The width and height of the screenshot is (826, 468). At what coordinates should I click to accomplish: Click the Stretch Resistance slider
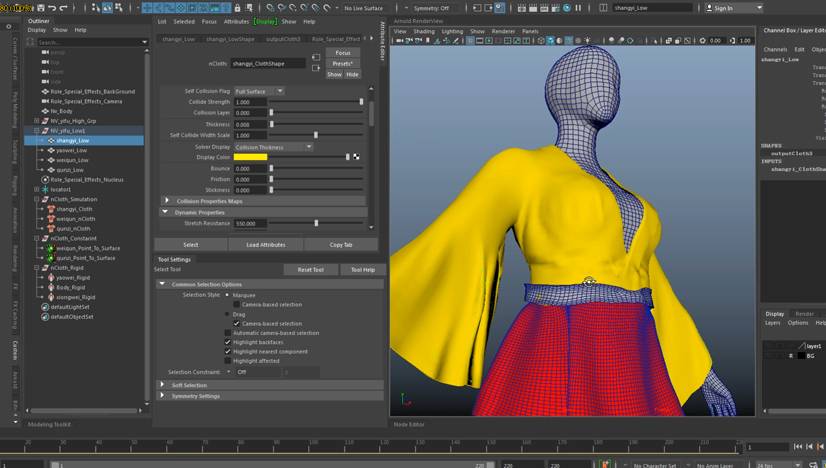[317, 223]
